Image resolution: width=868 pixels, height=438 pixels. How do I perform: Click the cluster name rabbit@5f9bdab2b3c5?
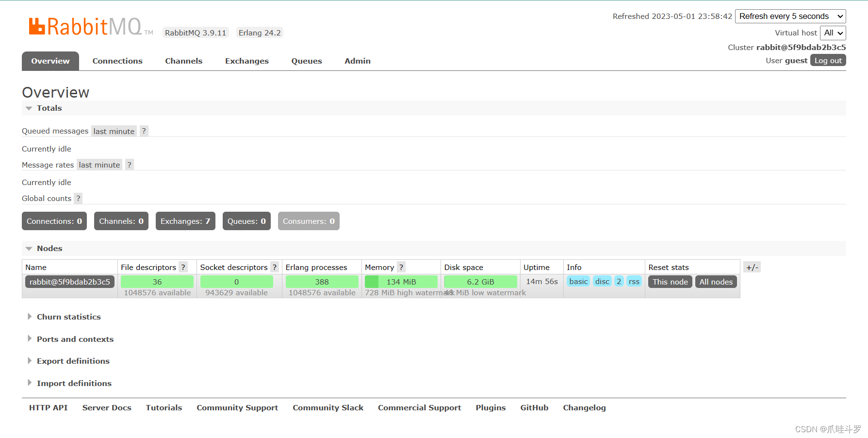(x=801, y=47)
